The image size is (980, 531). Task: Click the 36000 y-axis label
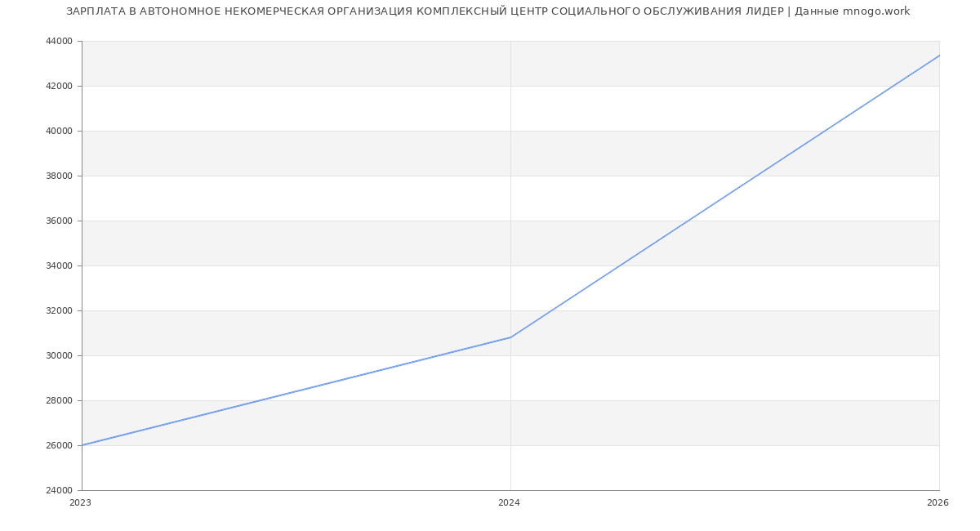click(60, 221)
